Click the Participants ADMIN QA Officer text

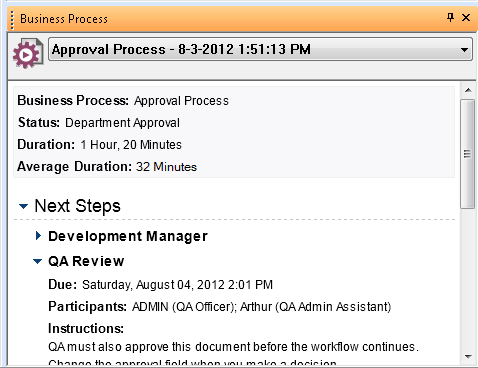click(x=184, y=307)
